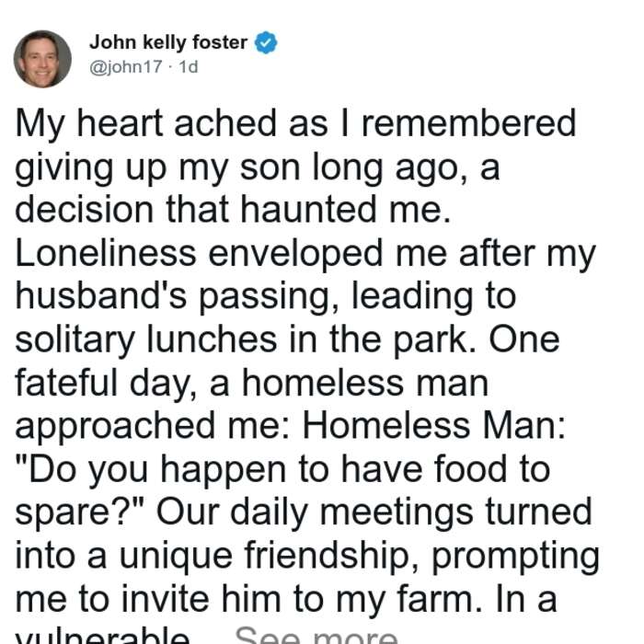Click the "Homeless Man:" speaker label
The image size is (644, 644).
[433, 426]
